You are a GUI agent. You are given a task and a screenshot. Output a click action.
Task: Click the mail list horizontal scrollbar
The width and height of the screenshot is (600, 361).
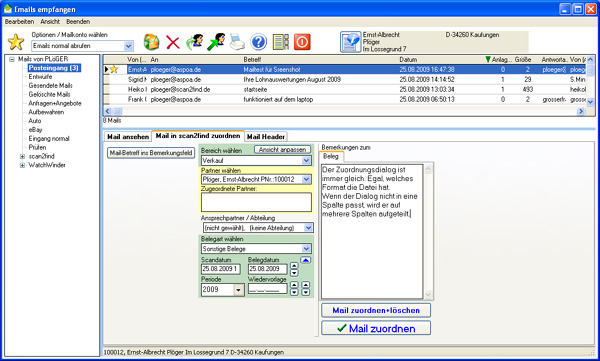[344, 111]
